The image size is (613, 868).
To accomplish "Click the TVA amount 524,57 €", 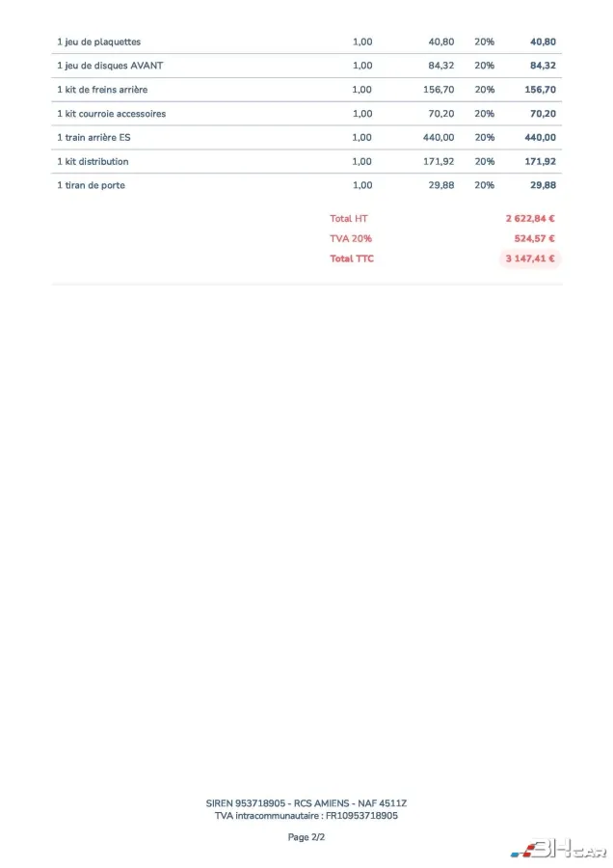I will tap(534, 238).
